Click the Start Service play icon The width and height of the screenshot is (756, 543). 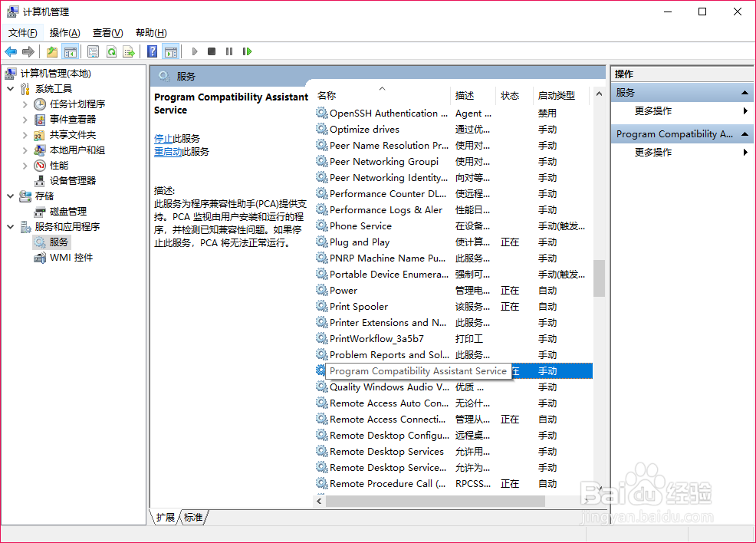click(195, 51)
